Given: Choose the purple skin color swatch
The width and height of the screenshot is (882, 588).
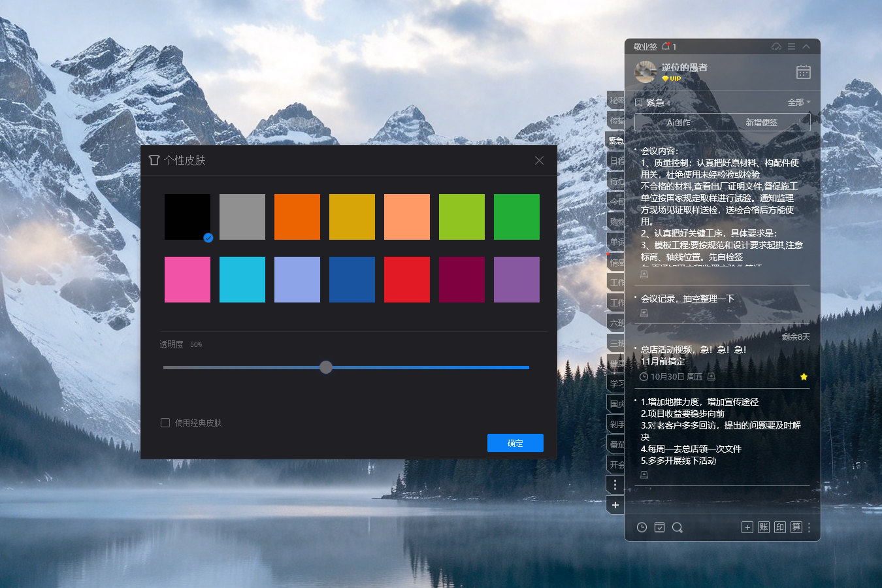Looking at the screenshot, I should click(517, 280).
